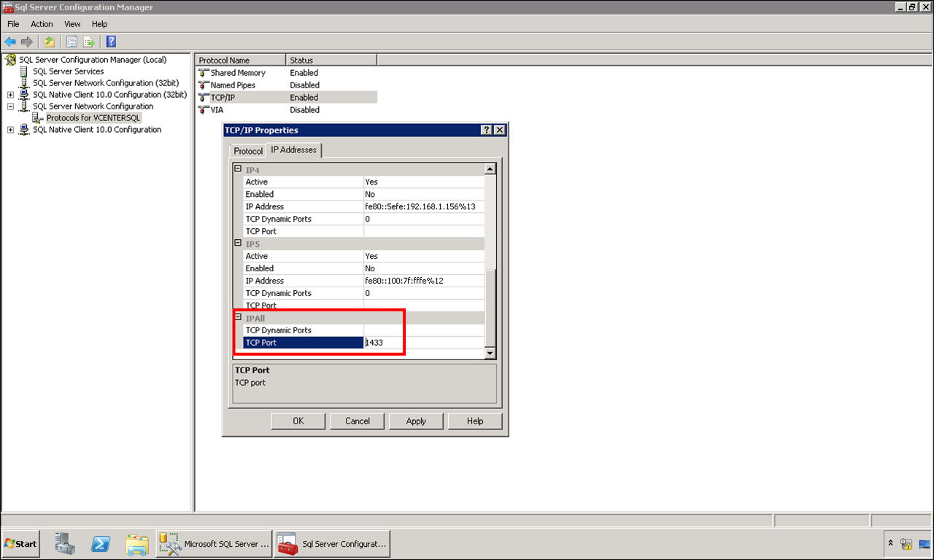Collapse the SQL Server Network Configuration node
934x560 pixels.
click(10, 106)
